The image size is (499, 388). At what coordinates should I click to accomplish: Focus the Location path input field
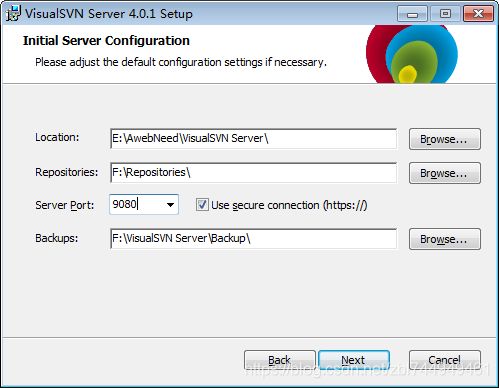(253, 139)
